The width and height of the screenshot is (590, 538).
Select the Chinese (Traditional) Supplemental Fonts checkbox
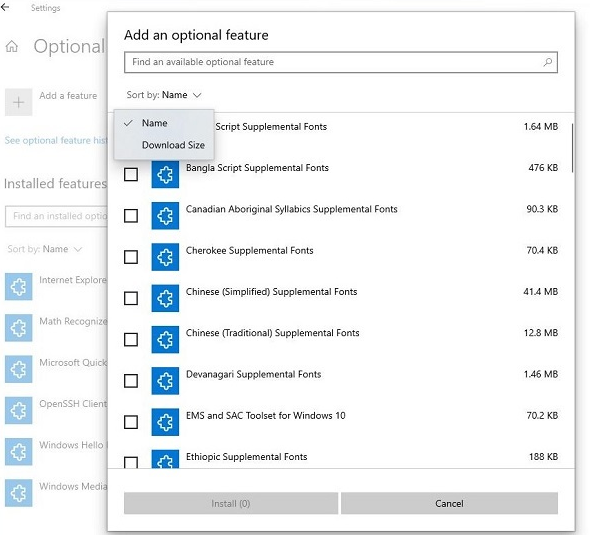click(131, 340)
